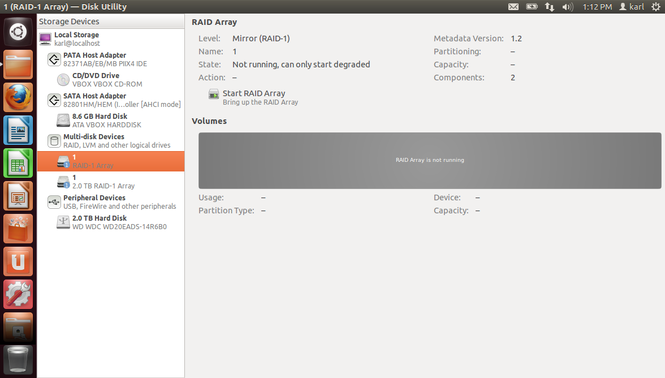Open the karl user menu

tap(631, 7)
